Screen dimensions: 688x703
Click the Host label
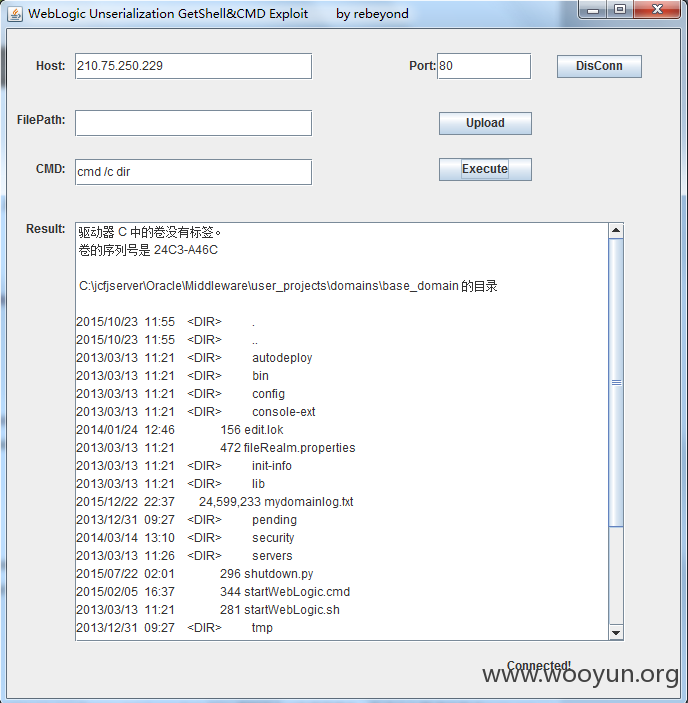pos(51,66)
